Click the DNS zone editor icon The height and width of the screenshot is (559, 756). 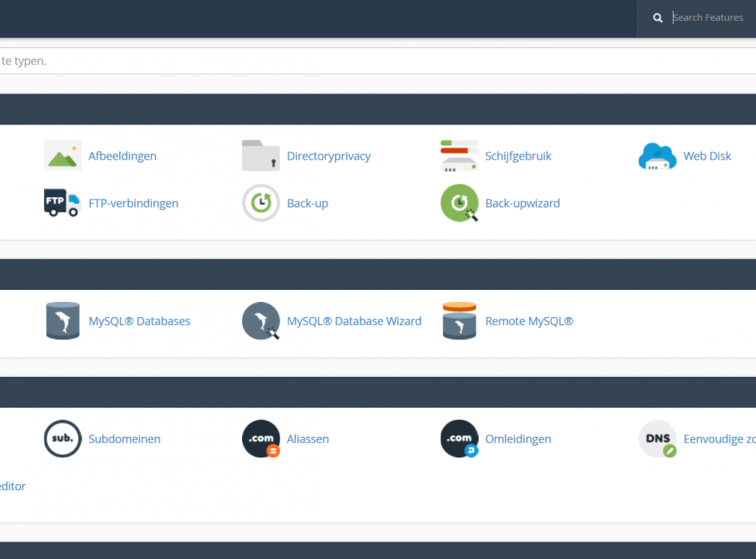coord(658,438)
